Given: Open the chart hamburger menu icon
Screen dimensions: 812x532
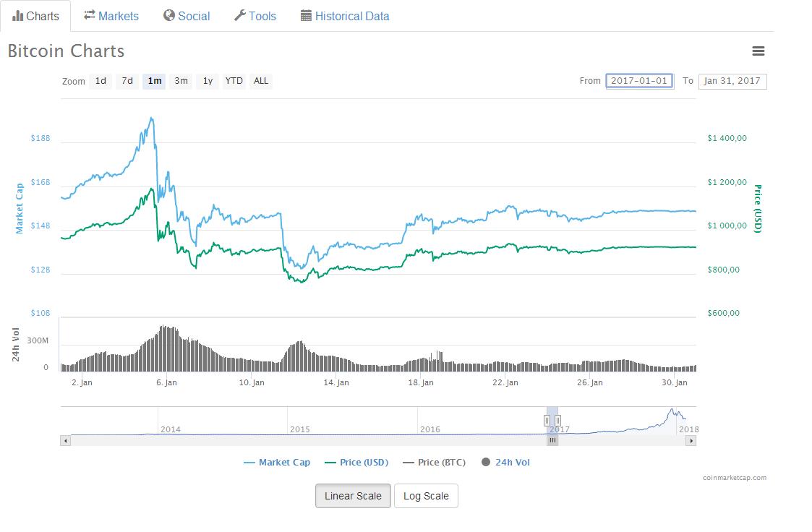Looking at the screenshot, I should coord(758,51).
